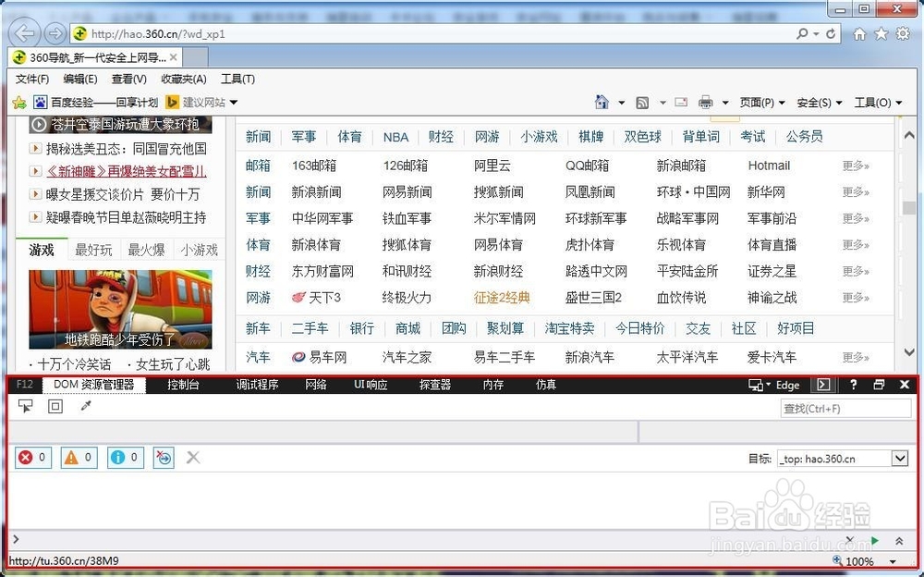This screenshot has height=577, width=924.
Task: Toggle the errors count filter button
Action: [33, 457]
